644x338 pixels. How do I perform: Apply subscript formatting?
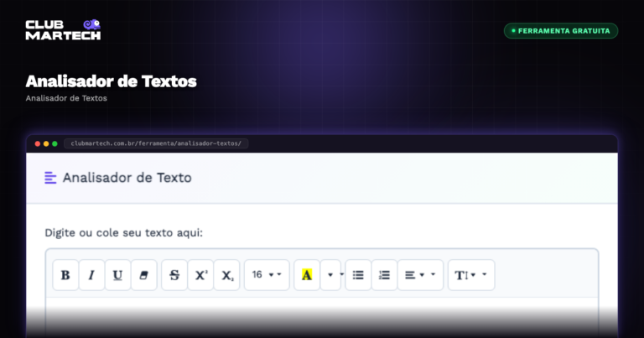226,275
